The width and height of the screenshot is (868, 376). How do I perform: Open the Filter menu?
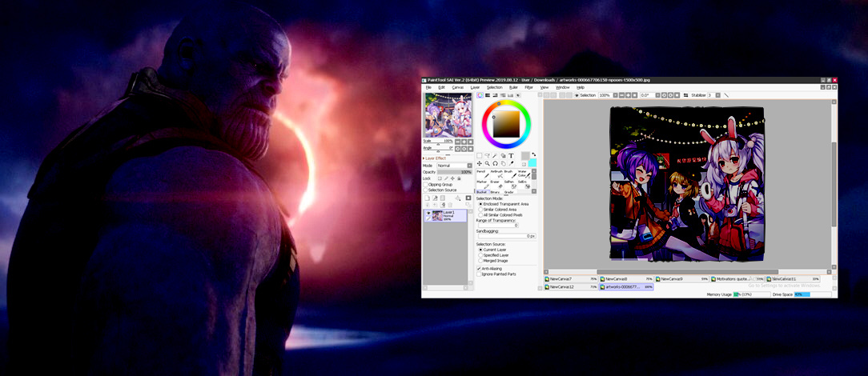coord(528,87)
